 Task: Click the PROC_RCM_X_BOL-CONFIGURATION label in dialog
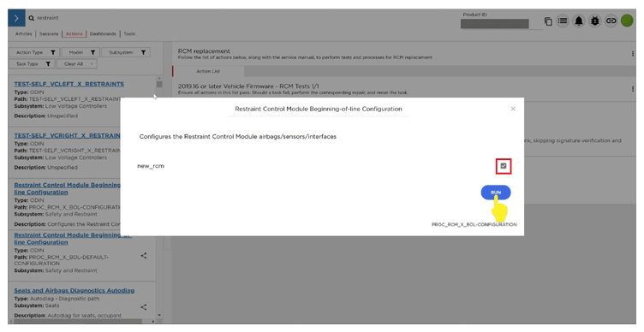coord(474,224)
